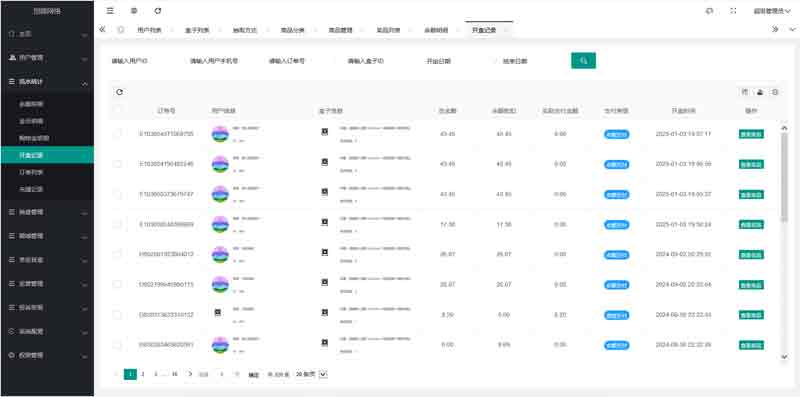
Task: Switch to the 商品分类 tab
Action: (x=292, y=30)
